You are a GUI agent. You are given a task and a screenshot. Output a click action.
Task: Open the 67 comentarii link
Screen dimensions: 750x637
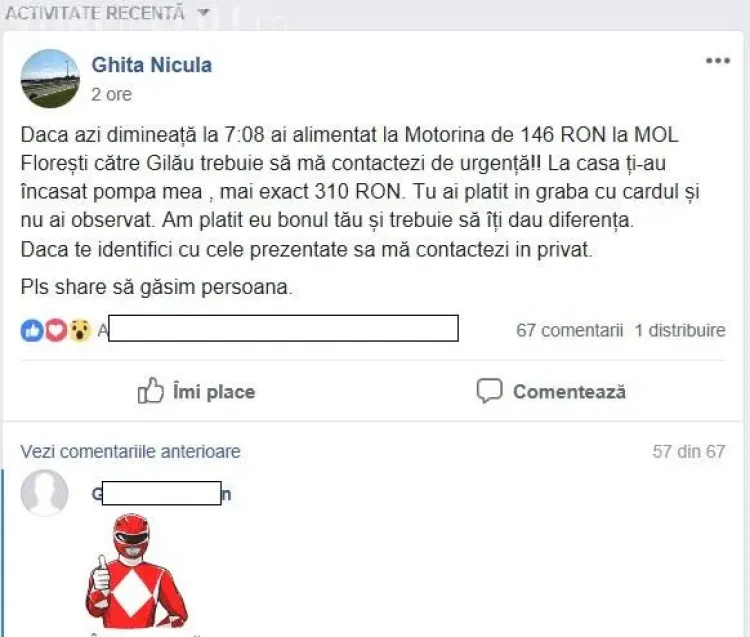569,330
